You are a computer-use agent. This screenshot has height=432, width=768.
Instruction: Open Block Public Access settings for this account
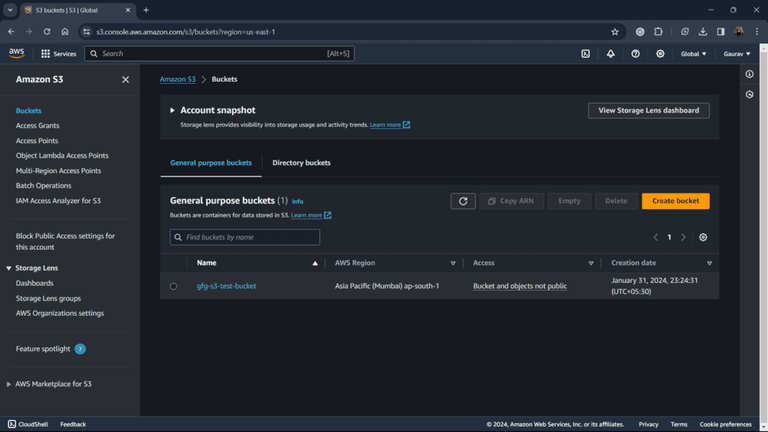65,241
